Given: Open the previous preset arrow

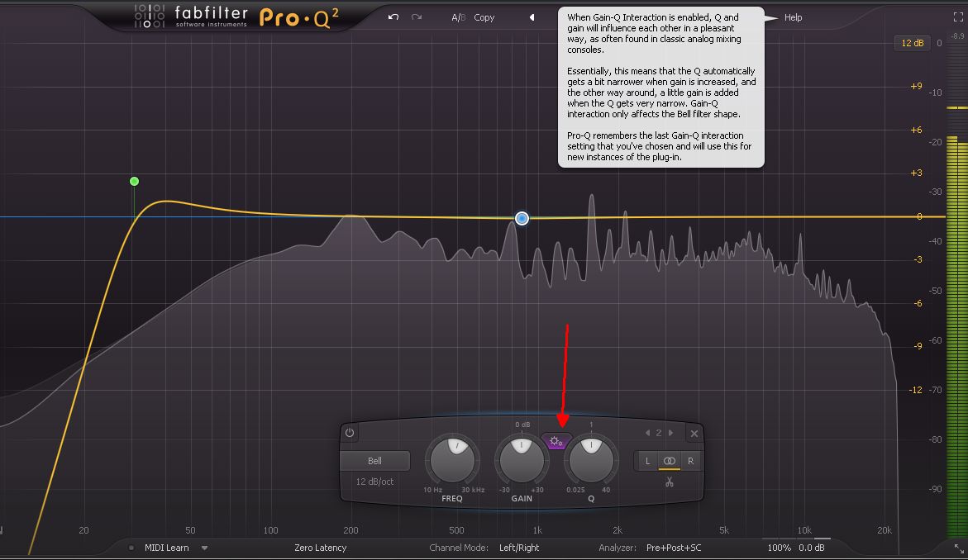Looking at the screenshot, I should pos(532,17).
